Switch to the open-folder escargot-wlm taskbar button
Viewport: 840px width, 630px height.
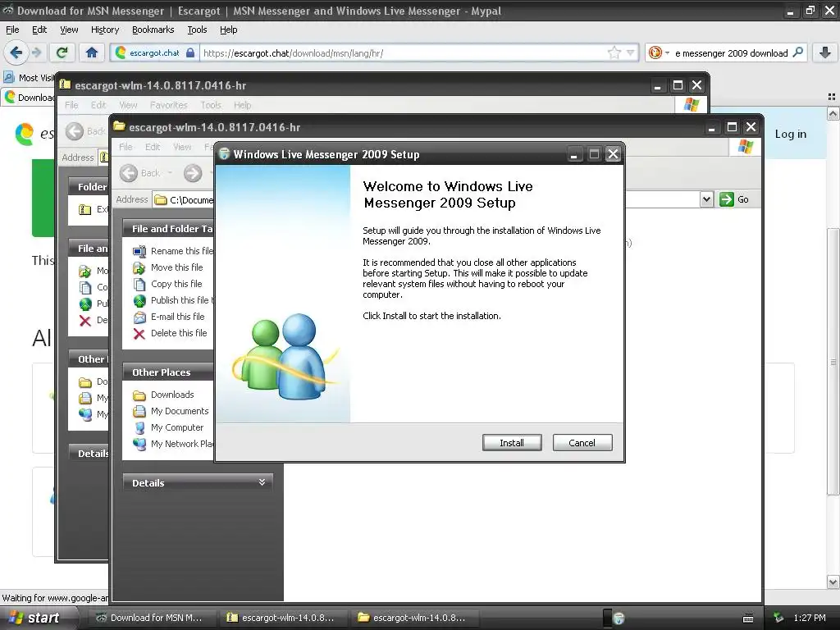click(413, 618)
